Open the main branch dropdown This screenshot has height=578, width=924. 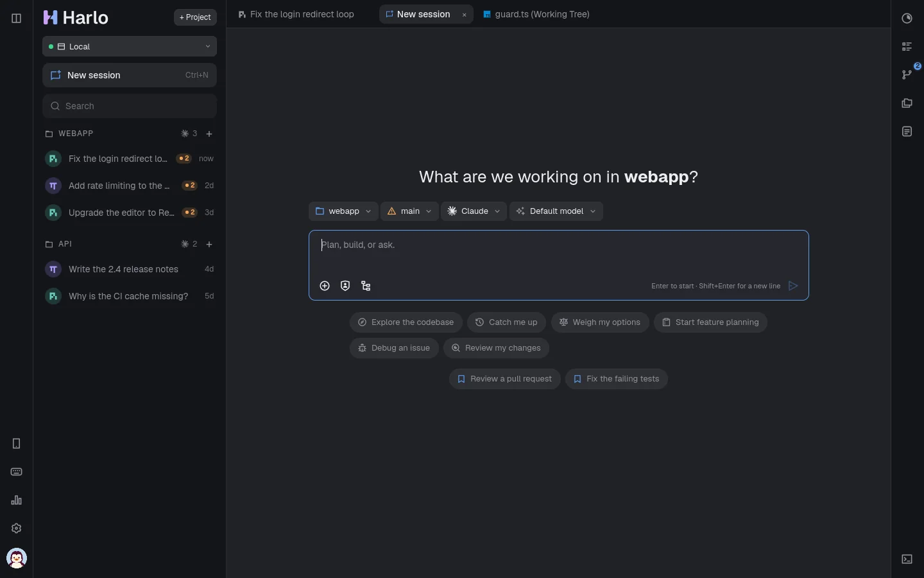tap(409, 211)
